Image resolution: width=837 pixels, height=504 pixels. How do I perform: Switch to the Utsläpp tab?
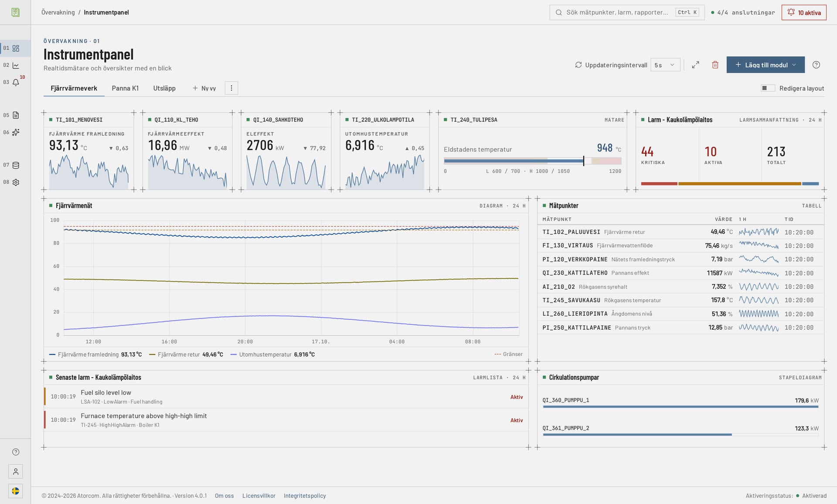click(x=164, y=88)
